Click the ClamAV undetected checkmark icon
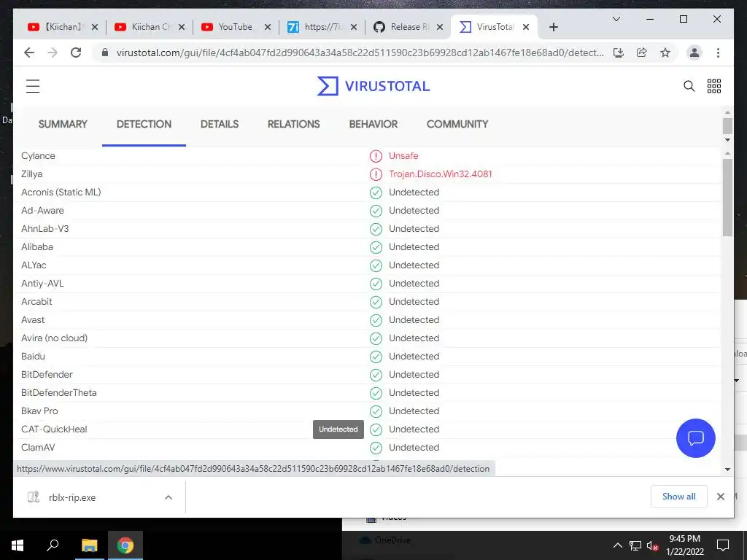This screenshot has width=747, height=560. pos(376,448)
